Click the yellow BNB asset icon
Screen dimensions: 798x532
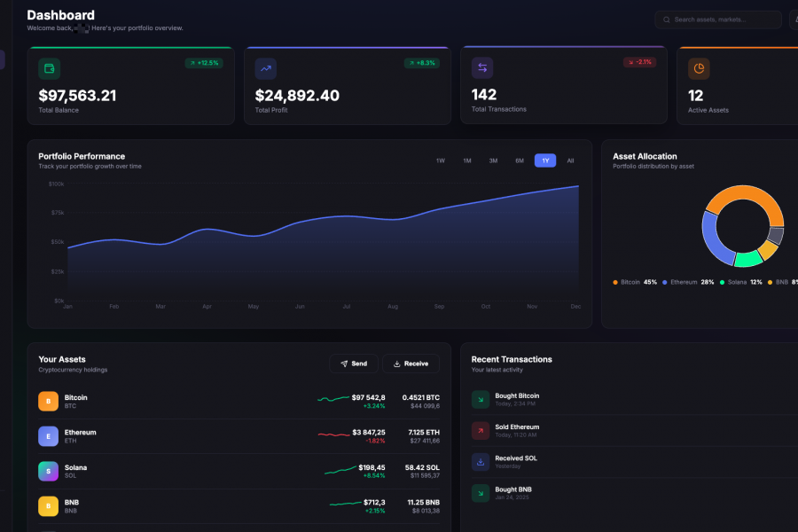pos(49,506)
